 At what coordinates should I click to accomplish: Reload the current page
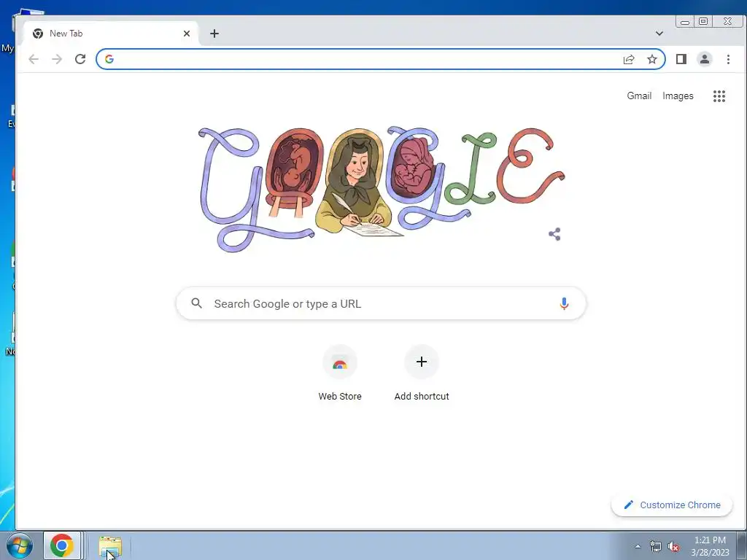point(80,59)
